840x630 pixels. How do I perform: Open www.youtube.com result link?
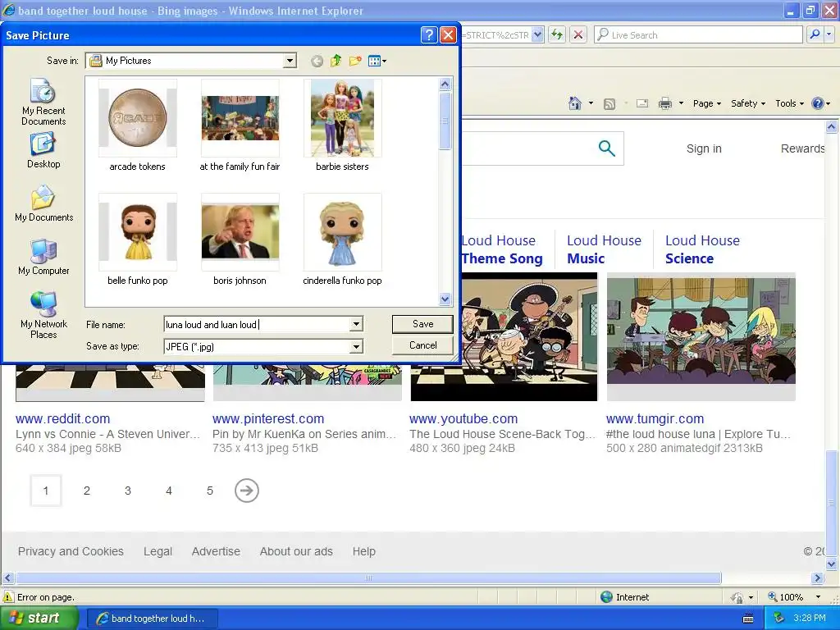[463, 418]
